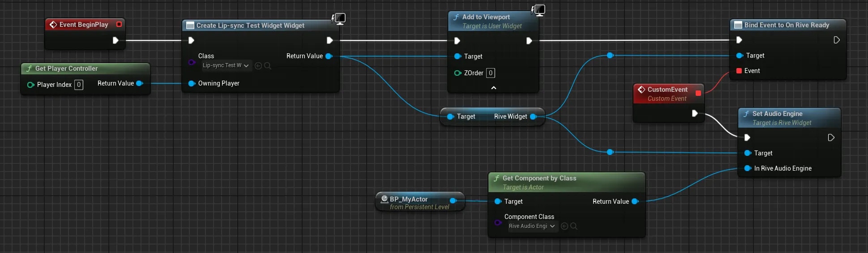This screenshot has width=868, height=253.
Task: Click the Player Index input pin
Action: tap(30, 85)
